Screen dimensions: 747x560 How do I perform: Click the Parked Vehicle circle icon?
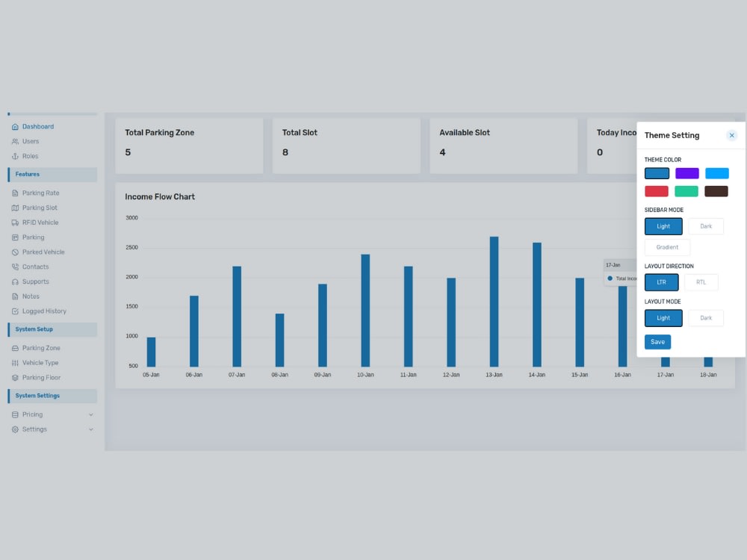(15, 252)
